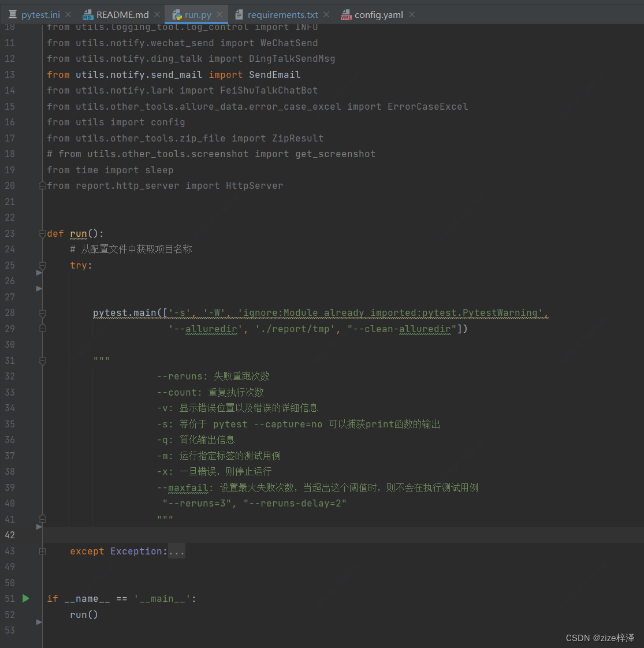Switch to the config.yaml tab
The width and height of the screenshot is (644, 648).
379,15
